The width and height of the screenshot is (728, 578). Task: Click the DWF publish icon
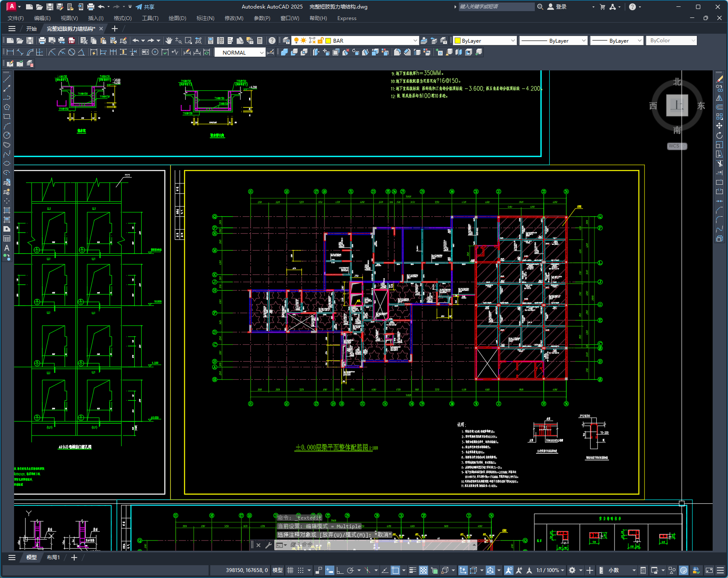pos(72,41)
